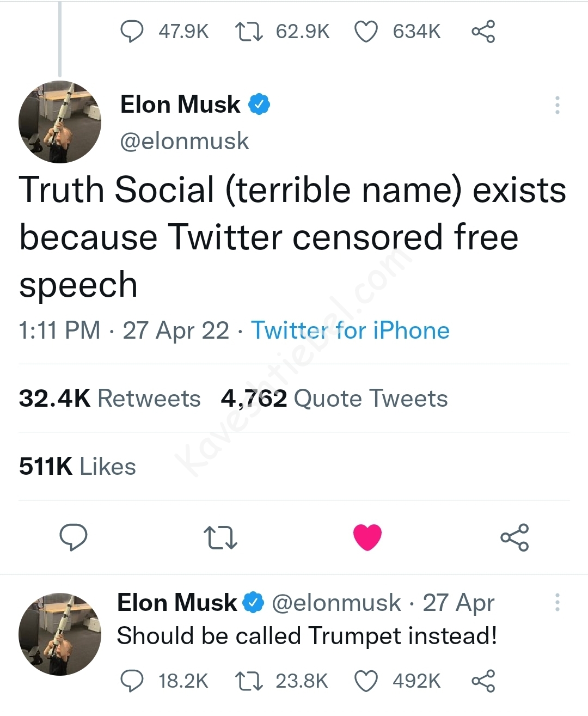The width and height of the screenshot is (588, 716).
Task: Reply to the main Truth Social tweet
Action: point(73,537)
